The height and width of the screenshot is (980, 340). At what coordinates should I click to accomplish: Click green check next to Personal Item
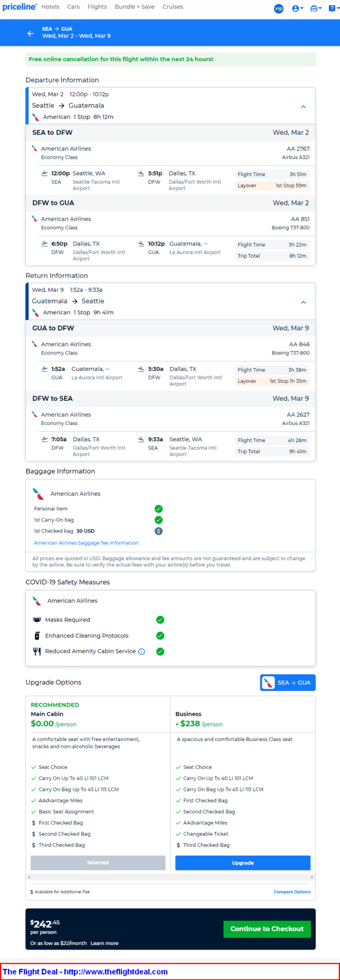pyautogui.click(x=159, y=509)
